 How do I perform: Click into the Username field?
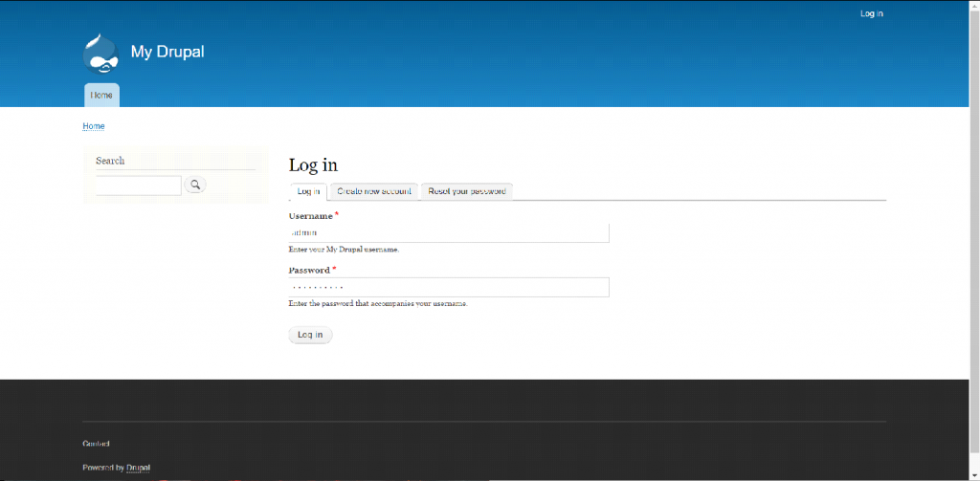(449, 232)
